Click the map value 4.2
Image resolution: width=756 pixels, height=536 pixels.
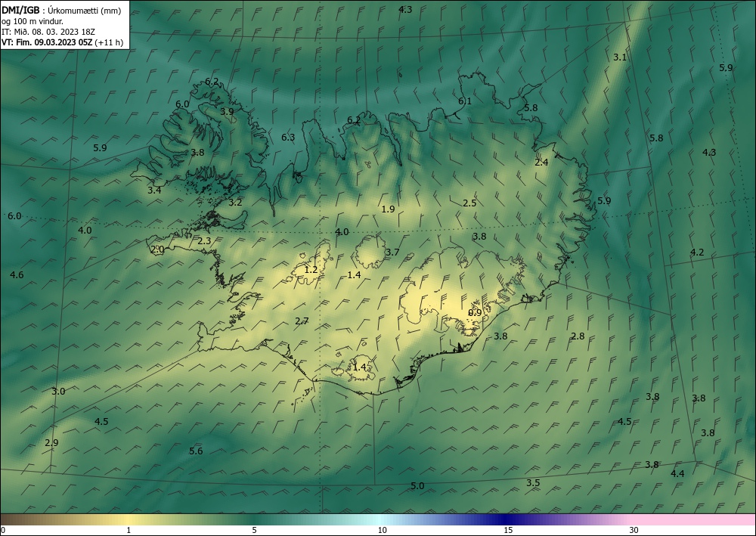tap(697, 252)
